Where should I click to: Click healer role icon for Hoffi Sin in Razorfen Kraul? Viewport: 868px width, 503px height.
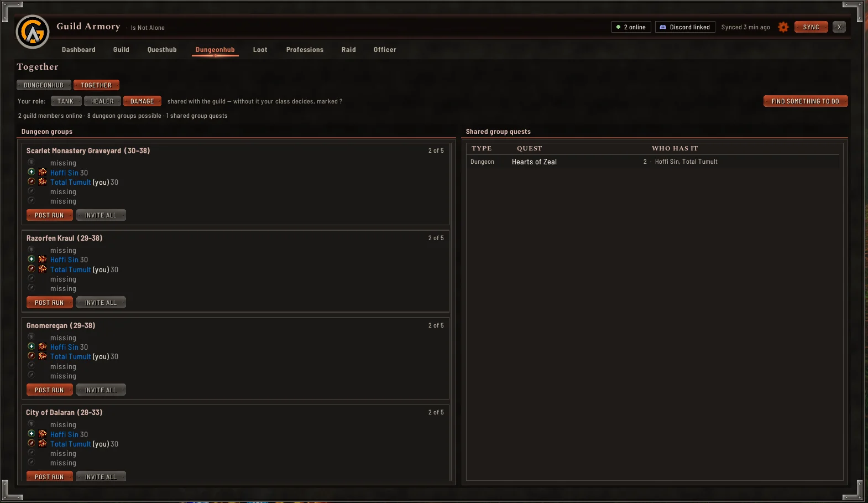click(x=32, y=259)
